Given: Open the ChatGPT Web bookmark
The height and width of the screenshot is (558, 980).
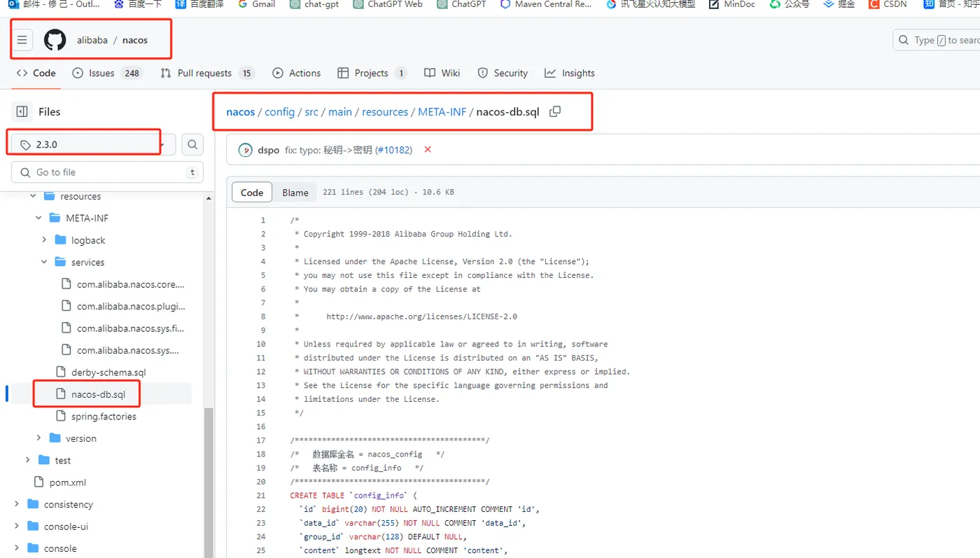Looking at the screenshot, I should tap(388, 4).
